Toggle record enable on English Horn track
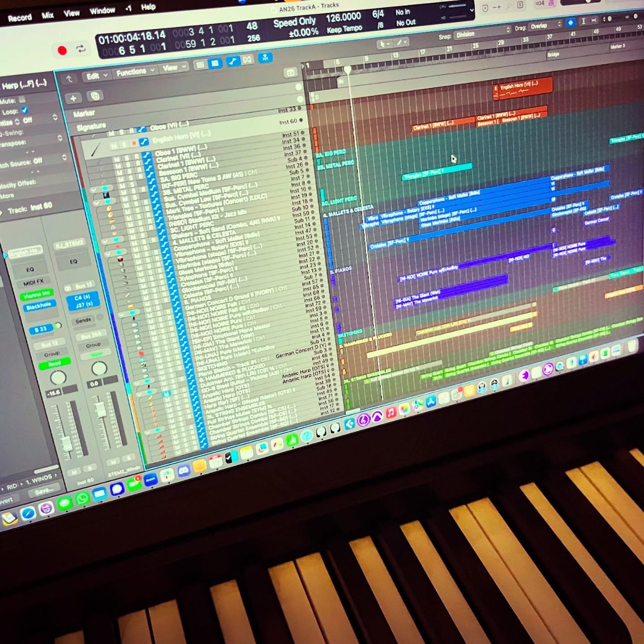 (134, 144)
